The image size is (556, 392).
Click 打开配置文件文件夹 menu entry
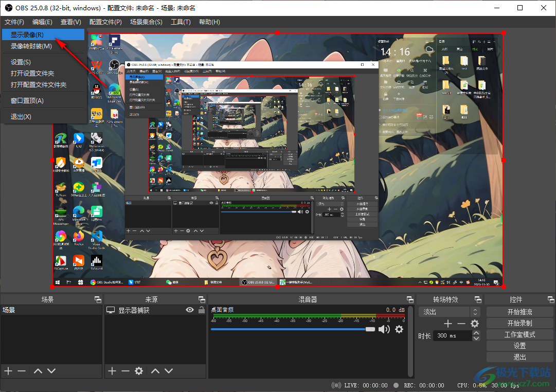[x=43, y=85]
